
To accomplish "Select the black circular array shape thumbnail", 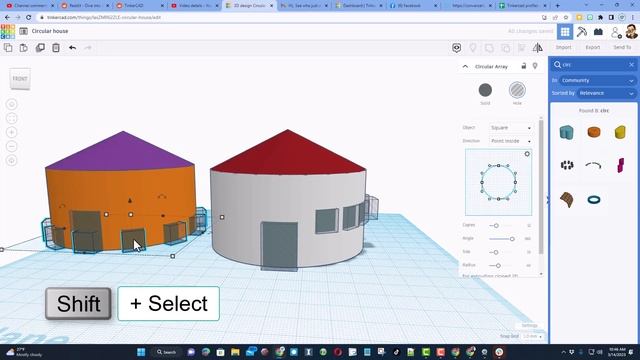I will [567, 165].
